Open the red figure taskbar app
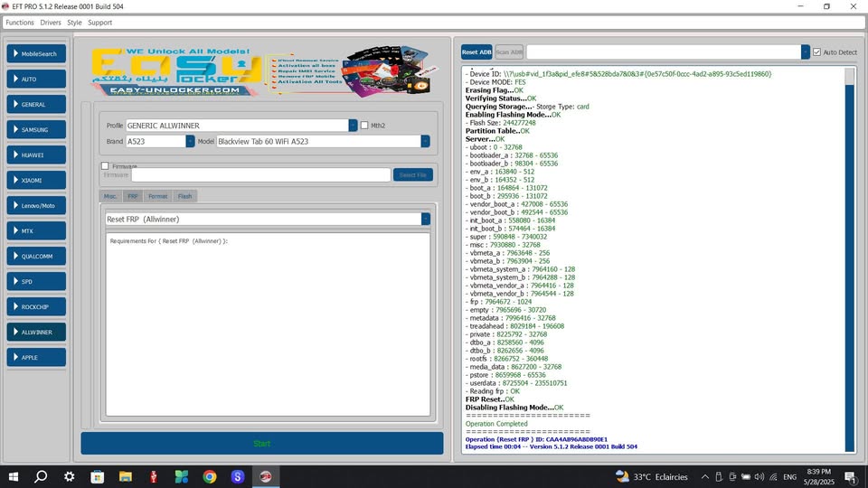Image resolution: width=868 pixels, height=488 pixels. pos(154,476)
